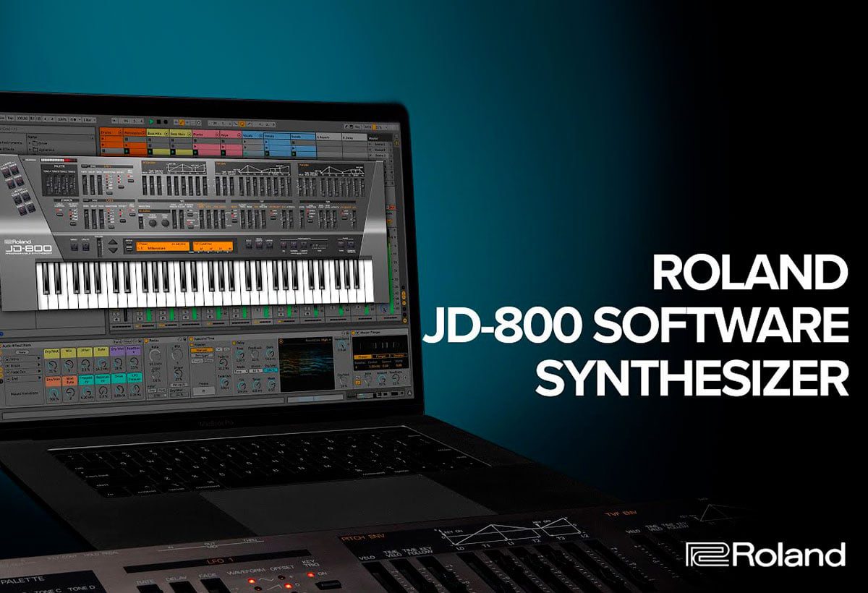
Task: Select the Percussion track header
Action: (x=134, y=134)
